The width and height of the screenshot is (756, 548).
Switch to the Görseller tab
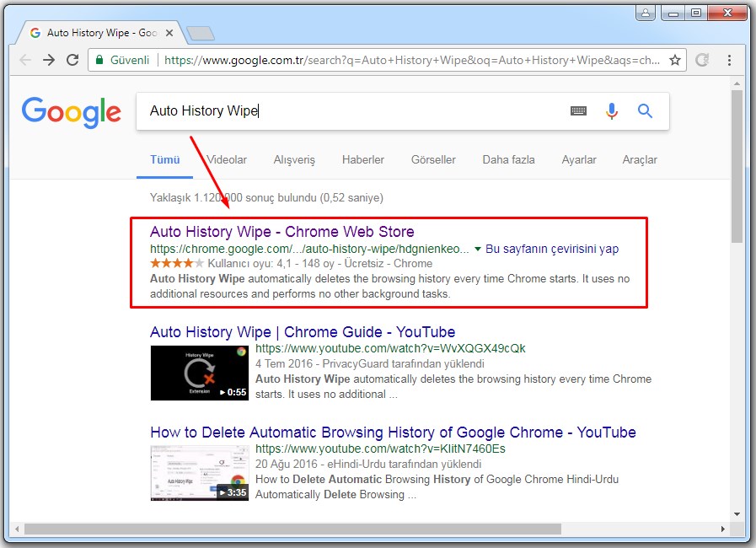point(433,159)
